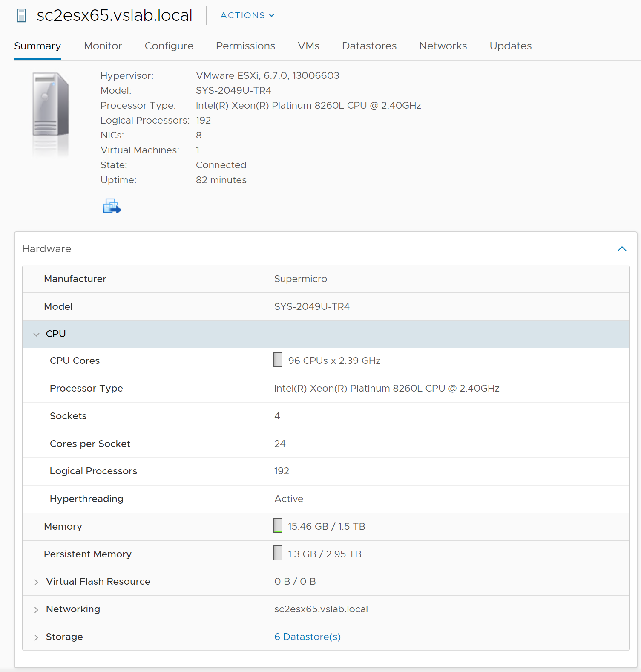Expand the Storage row

pos(37,637)
